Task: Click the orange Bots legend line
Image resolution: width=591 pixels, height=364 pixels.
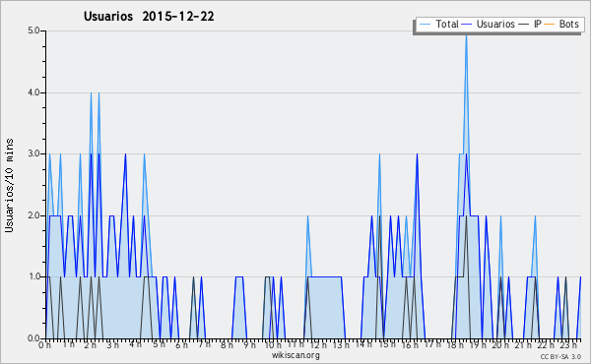Action: click(x=550, y=25)
